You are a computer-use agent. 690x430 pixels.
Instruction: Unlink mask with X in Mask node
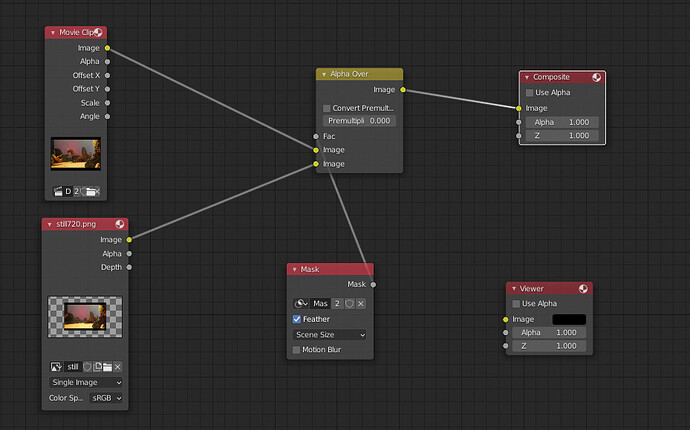[x=361, y=304]
